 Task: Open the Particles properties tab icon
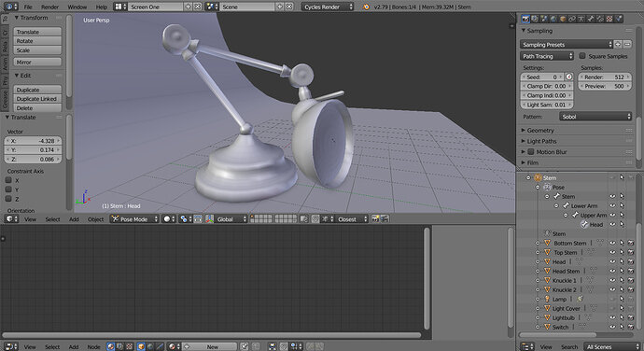[x=619, y=19]
